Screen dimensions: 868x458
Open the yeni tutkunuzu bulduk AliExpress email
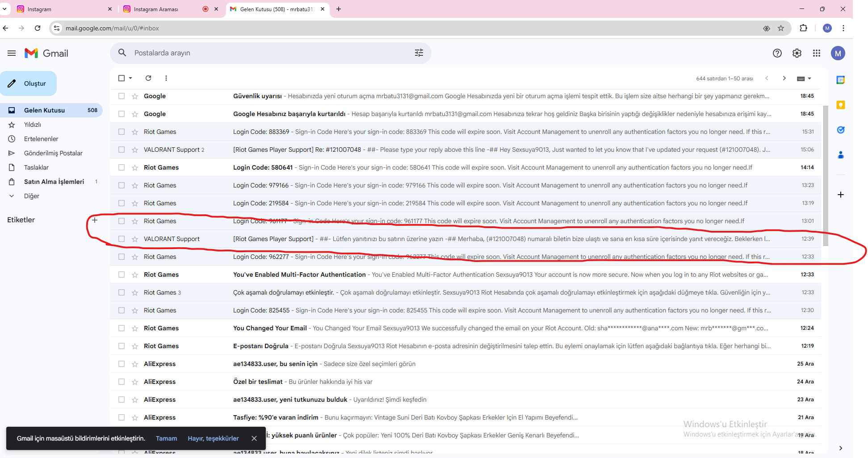[x=465, y=400]
